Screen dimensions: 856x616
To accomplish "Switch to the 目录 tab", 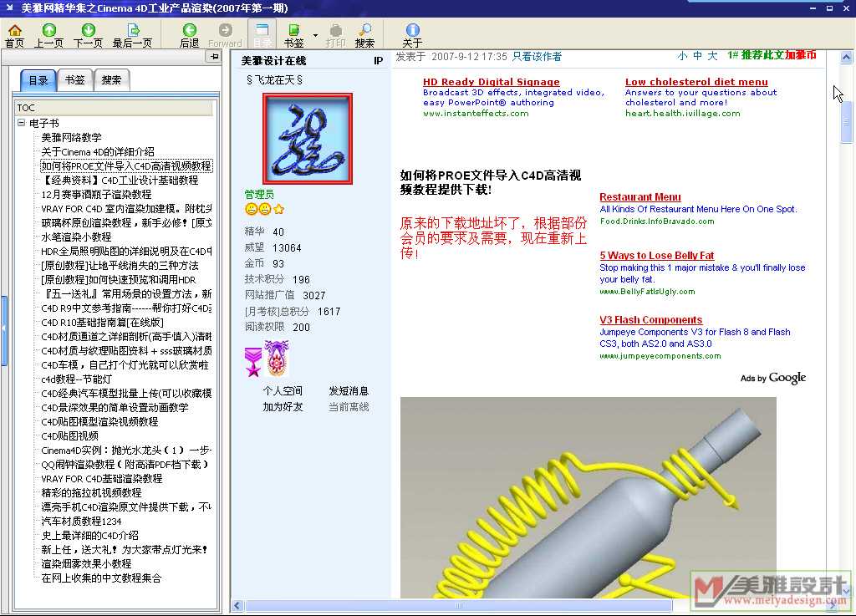I will (38, 81).
